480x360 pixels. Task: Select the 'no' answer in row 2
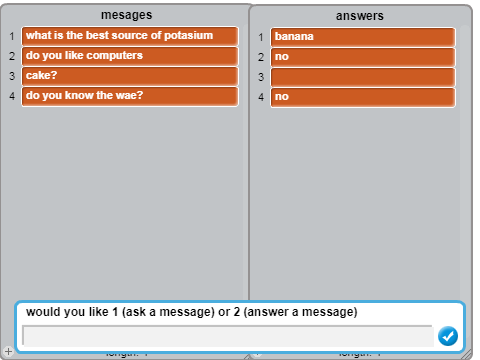[x=363, y=57]
